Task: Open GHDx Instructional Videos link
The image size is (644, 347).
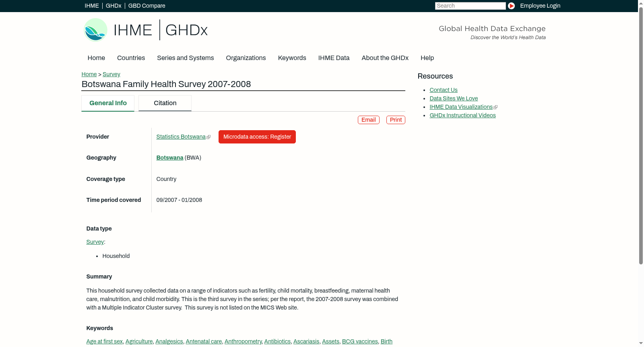Action: pyautogui.click(x=462, y=115)
